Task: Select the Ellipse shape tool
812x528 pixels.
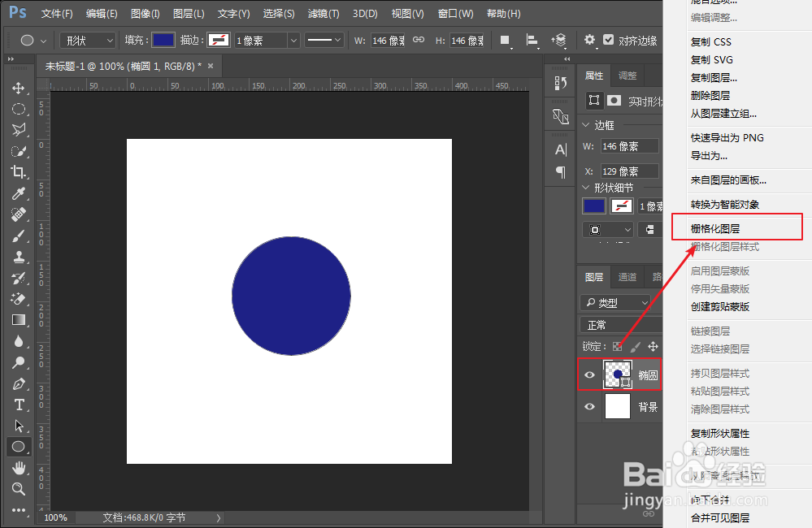Action: click(x=19, y=447)
